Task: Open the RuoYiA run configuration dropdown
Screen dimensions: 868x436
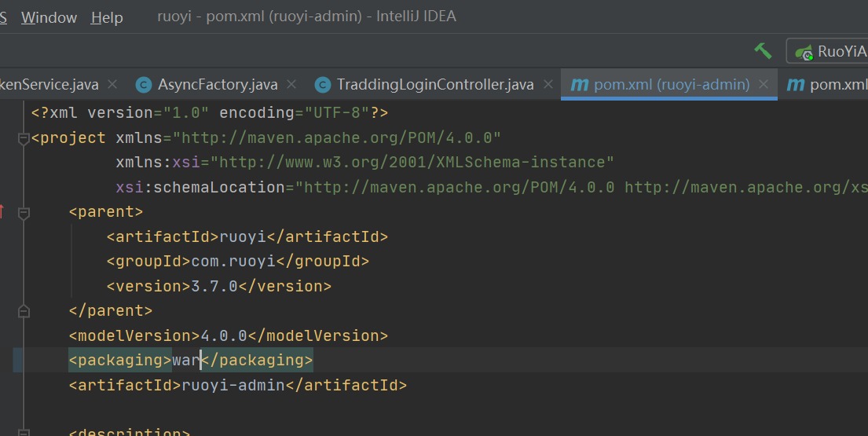Action: coord(827,52)
